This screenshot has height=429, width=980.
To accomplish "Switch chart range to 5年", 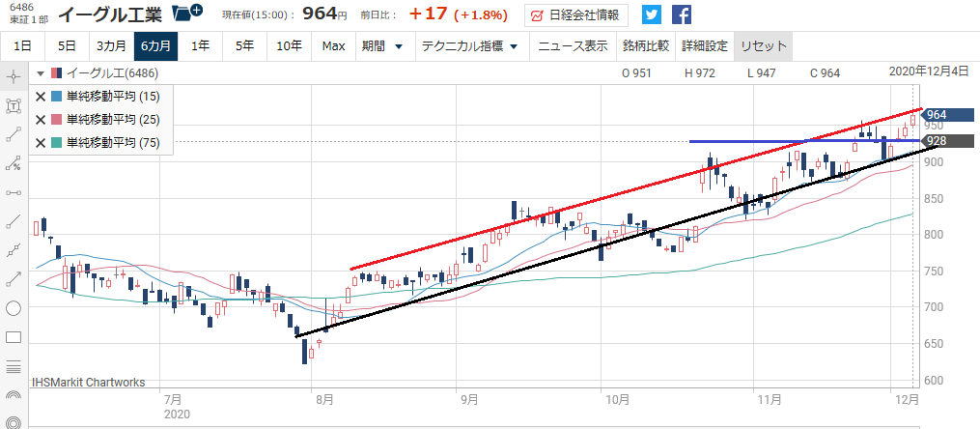I will pos(244,45).
